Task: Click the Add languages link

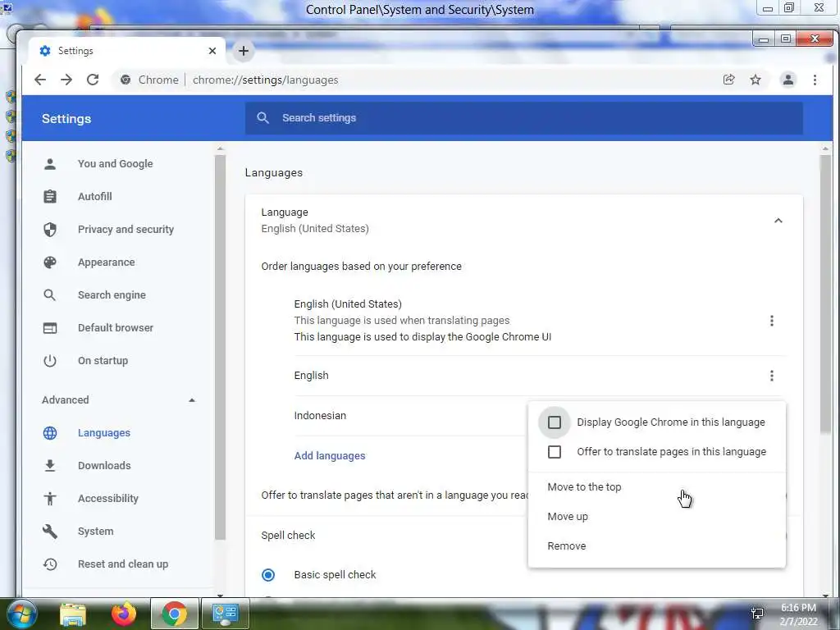Action: tap(330, 456)
